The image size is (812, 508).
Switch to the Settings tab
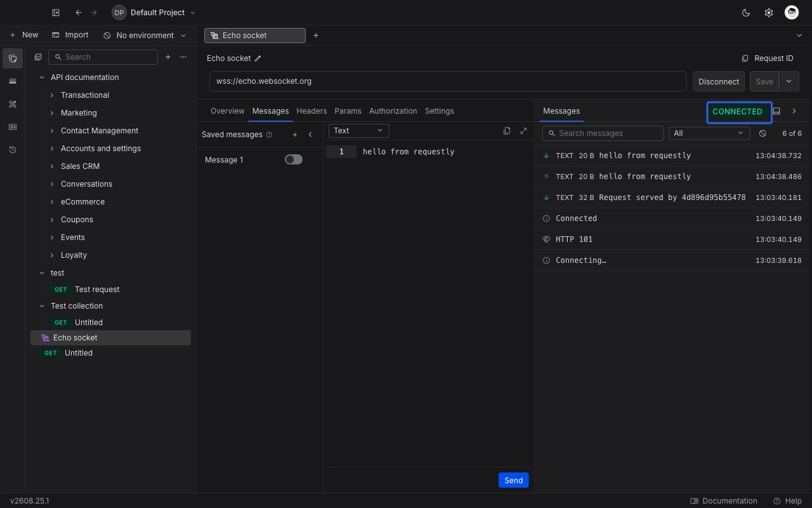[x=440, y=111]
